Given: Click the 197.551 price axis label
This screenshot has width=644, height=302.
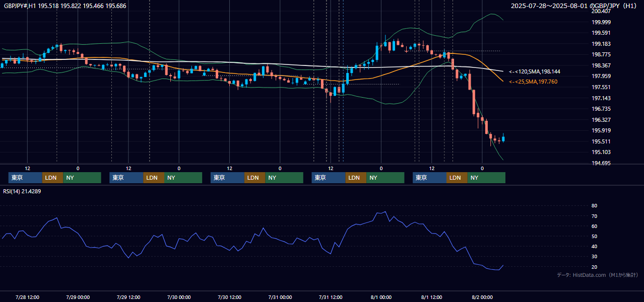Looking at the screenshot, I should point(601,87).
